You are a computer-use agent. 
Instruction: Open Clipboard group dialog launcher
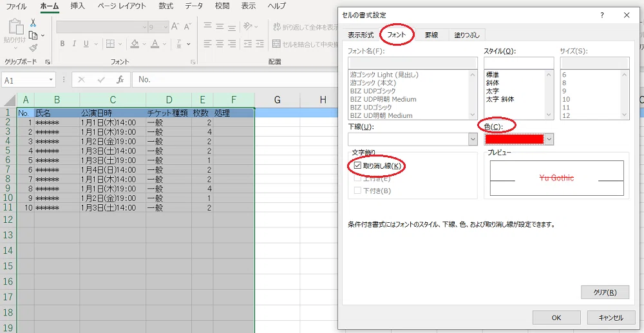(48, 62)
